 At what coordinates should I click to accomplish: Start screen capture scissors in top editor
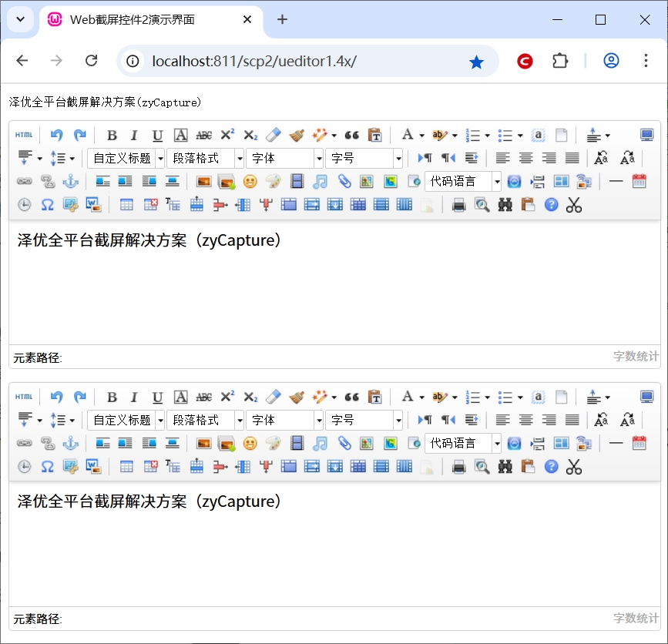574,205
